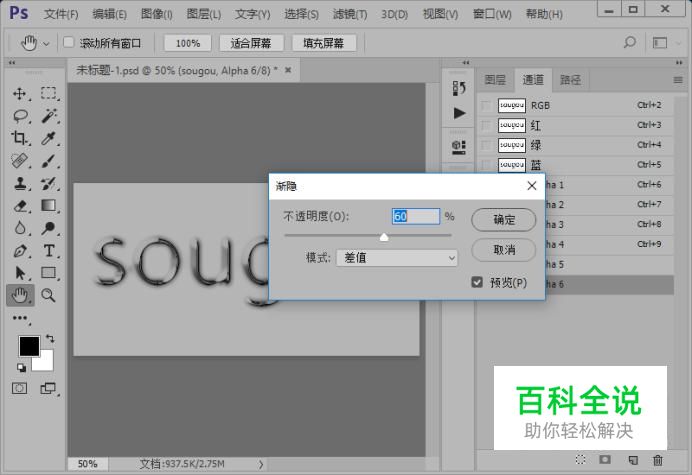This screenshot has height=475, width=692.
Task: Toggle visibility of the Red channel
Action: point(486,125)
